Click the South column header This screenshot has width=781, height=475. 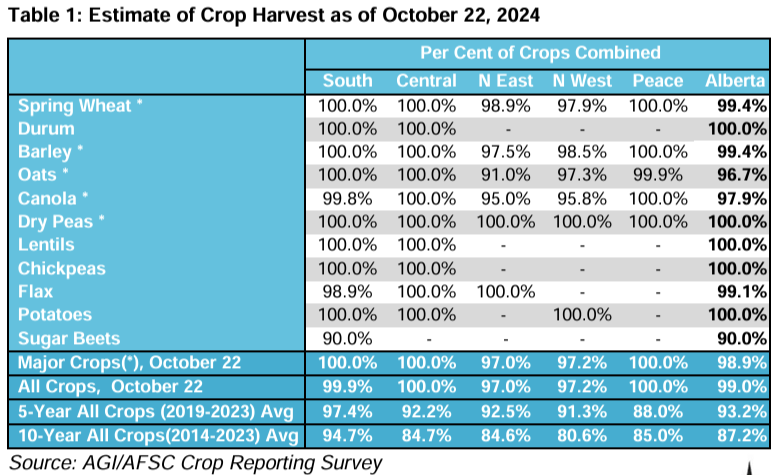coord(348,81)
